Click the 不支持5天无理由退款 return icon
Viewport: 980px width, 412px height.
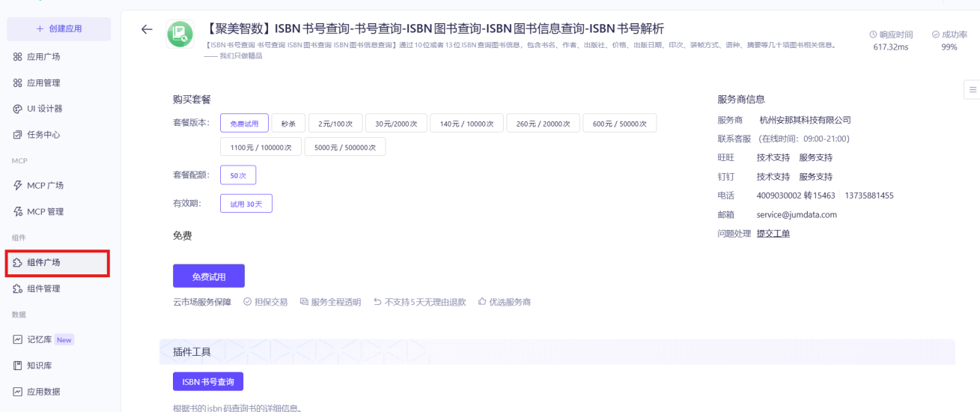pyautogui.click(x=377, y=302)
